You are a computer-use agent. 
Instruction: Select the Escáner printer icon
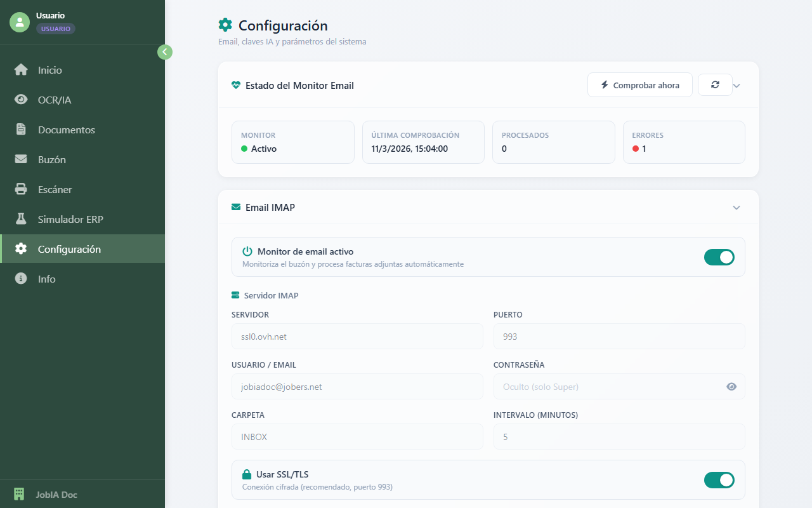(20, 189)
